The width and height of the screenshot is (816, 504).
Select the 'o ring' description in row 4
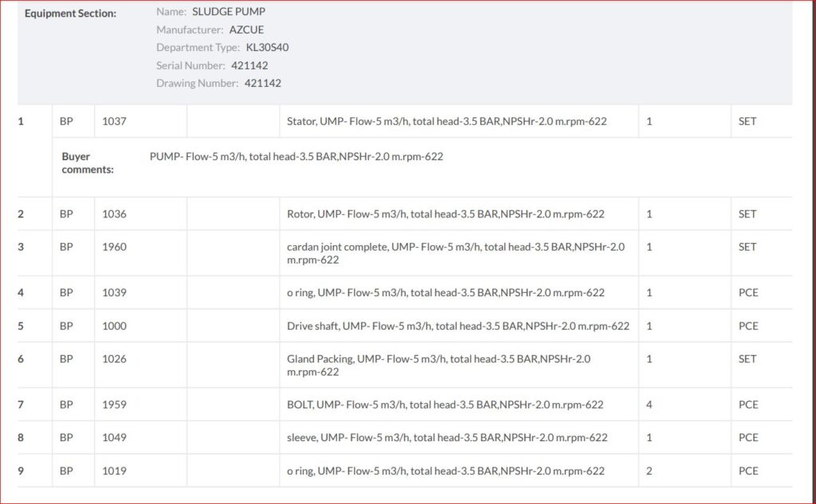click(x=445, y=292)
